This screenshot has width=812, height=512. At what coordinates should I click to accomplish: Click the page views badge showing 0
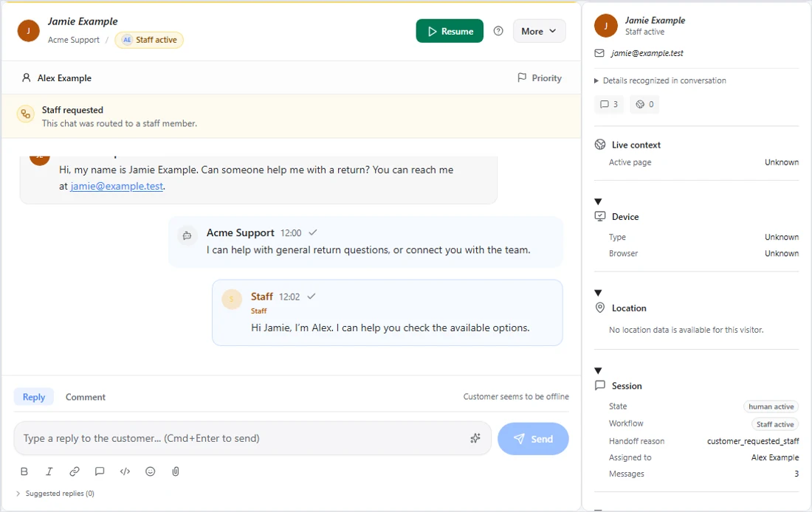[644, 104]
